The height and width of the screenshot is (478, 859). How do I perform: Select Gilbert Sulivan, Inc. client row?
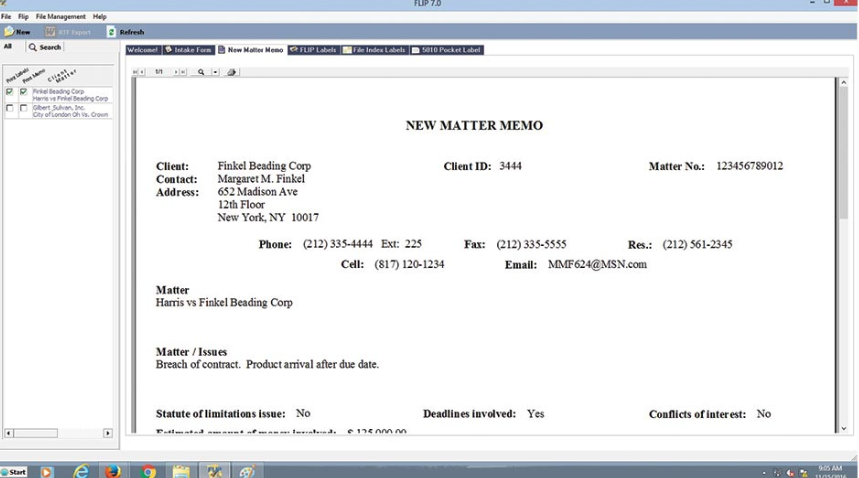(71, 111)
